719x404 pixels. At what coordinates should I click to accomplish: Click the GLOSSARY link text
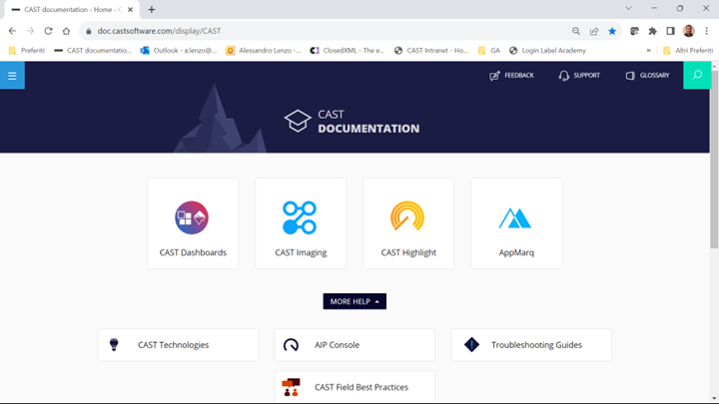coord(654,76)
